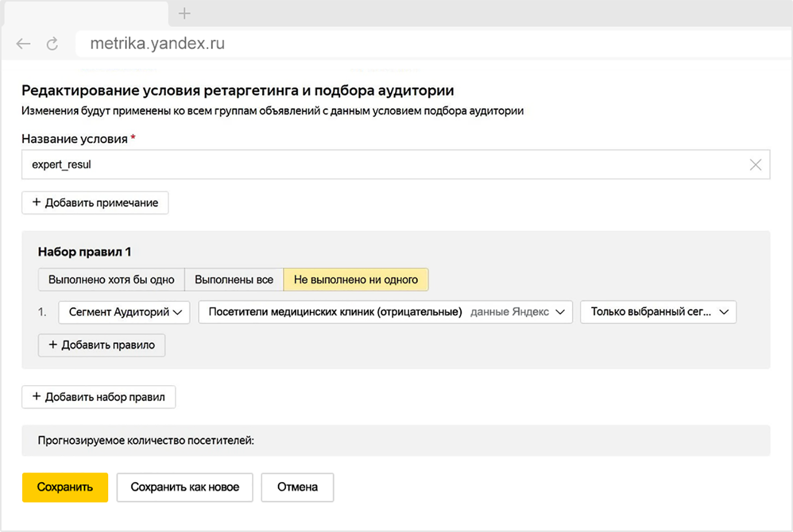This screenshot has width=793, height=532.
Task: Select 'Выполнено хотя бы одно' option
Action: click(x=111, y=280)
